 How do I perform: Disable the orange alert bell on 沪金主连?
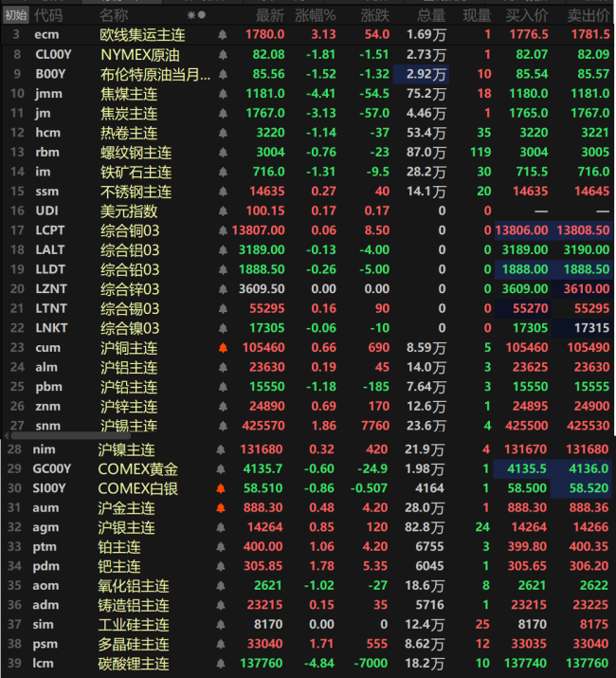pyautogui.click(x=221, y=507)
